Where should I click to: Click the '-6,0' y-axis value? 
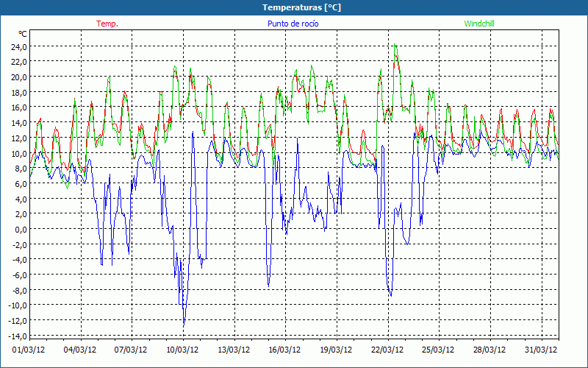tap(20, 275)
